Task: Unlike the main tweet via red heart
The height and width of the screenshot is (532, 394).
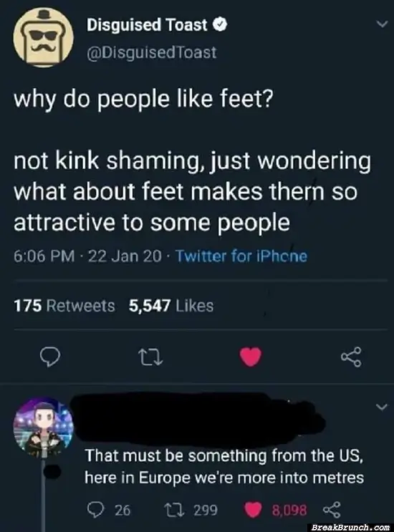Action: [x=251, y=357]
